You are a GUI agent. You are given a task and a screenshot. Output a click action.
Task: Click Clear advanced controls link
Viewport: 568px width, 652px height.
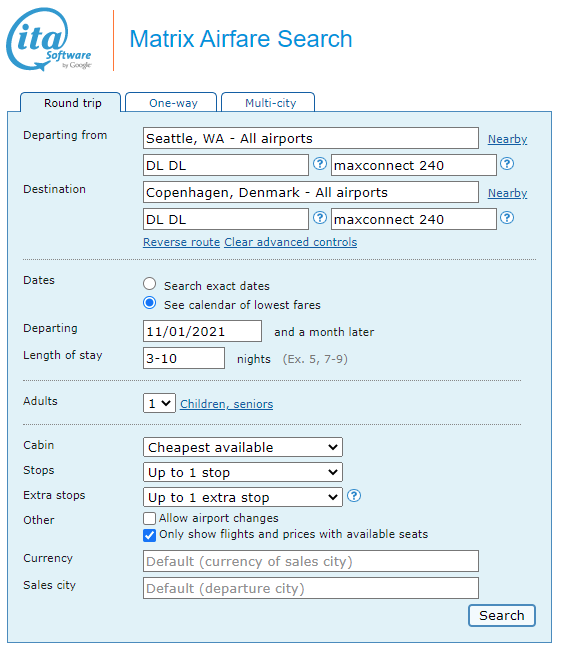coord(291,242)
